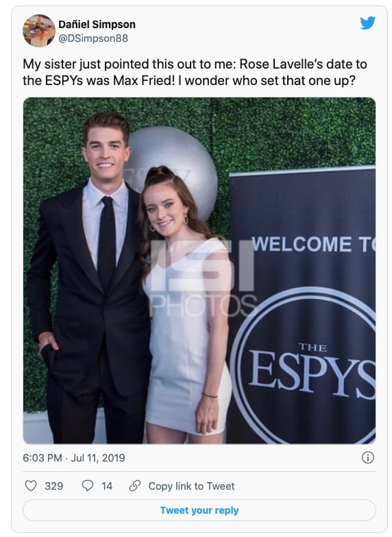Screen dimensions: 392x537
Task: Click the chain link icon
Action: [135, 486]
